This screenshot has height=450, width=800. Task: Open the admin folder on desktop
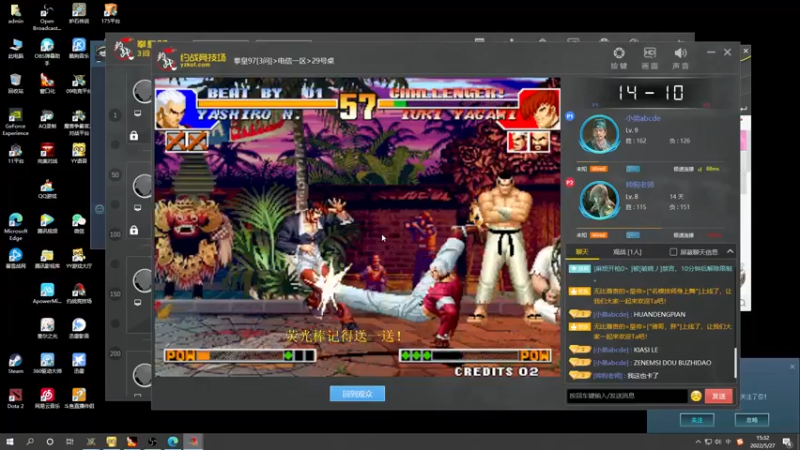click(15, 14)
